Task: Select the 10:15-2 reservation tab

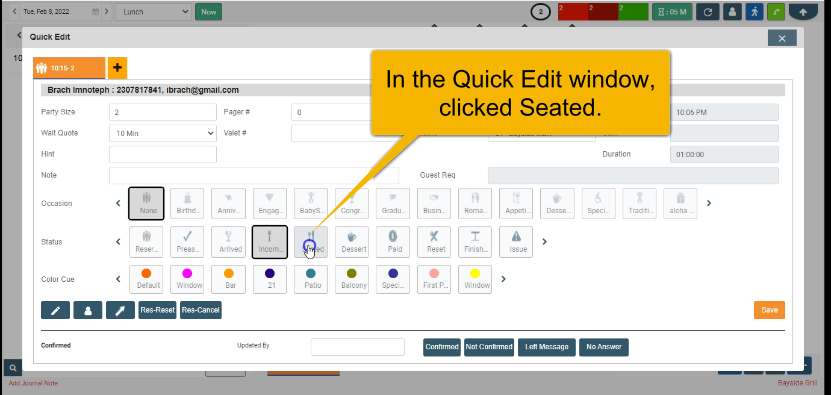Action: (69, 68)
